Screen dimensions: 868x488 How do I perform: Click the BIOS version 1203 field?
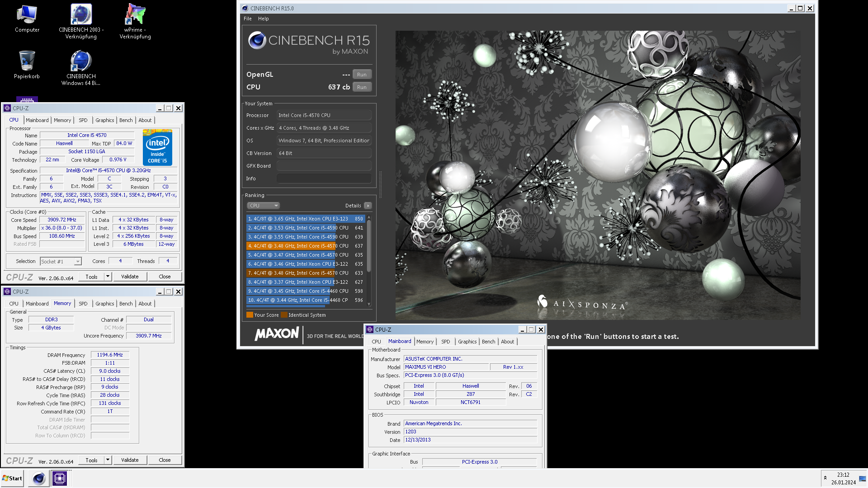click(x=470, y=432)
